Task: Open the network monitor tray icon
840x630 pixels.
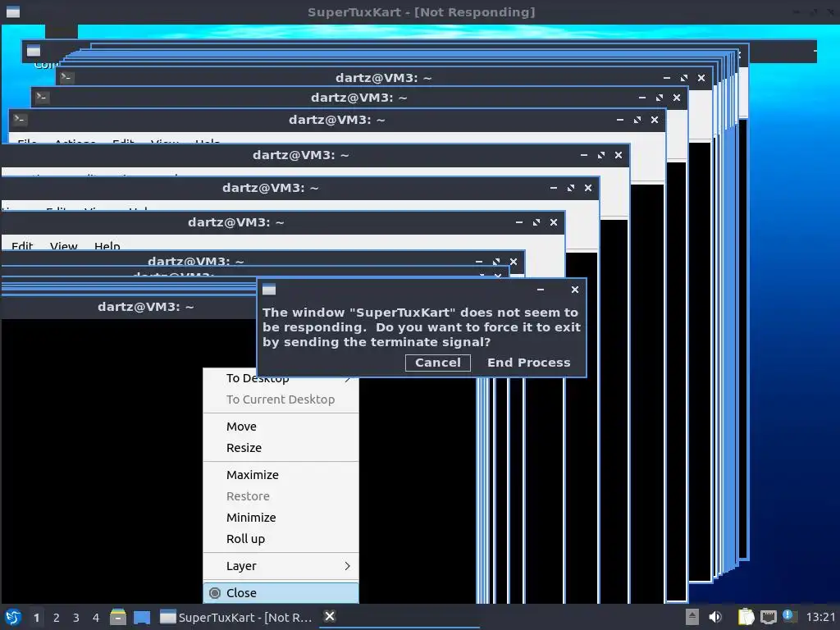Action: (768, 617)
